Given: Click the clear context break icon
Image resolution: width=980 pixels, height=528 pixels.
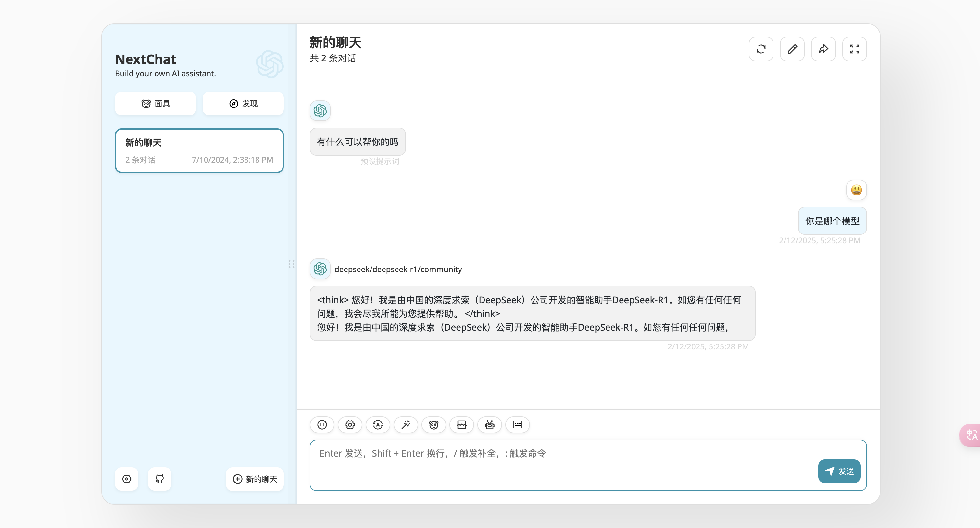Looking at the screenshot, I should click(462, 424).
